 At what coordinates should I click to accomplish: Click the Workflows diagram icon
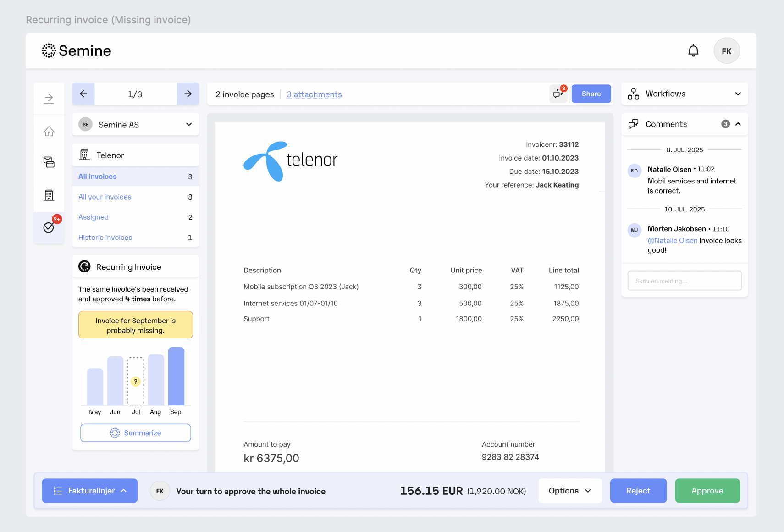[x=634, y=94]
